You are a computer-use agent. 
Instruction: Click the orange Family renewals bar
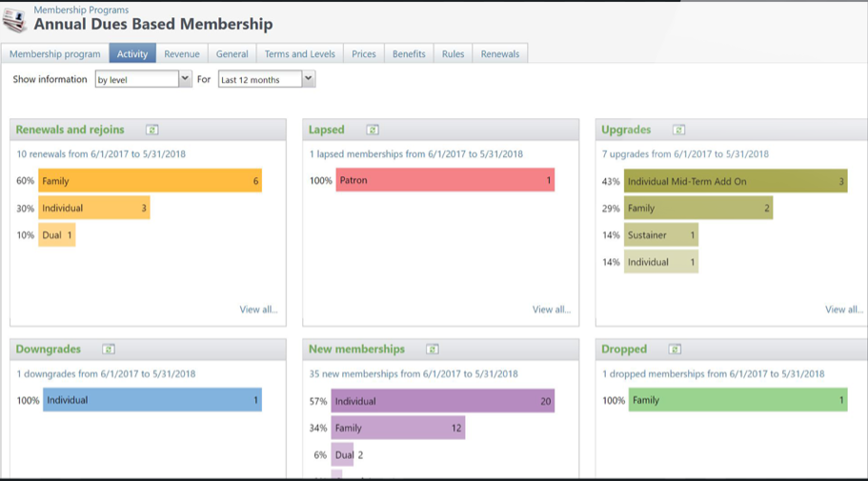point(150,181)
